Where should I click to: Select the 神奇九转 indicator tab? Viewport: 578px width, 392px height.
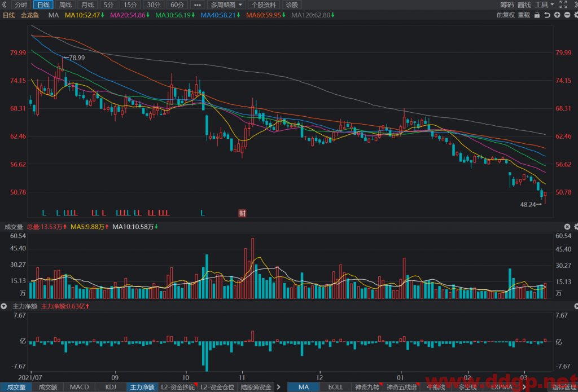tap(367, 387)
